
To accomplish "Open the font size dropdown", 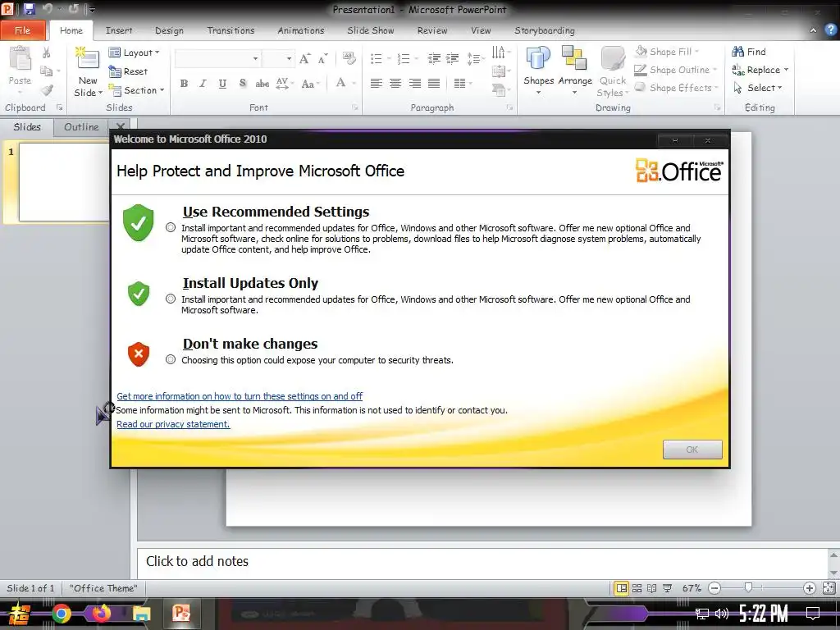I will pyautogui.click(x=289, y=58).
